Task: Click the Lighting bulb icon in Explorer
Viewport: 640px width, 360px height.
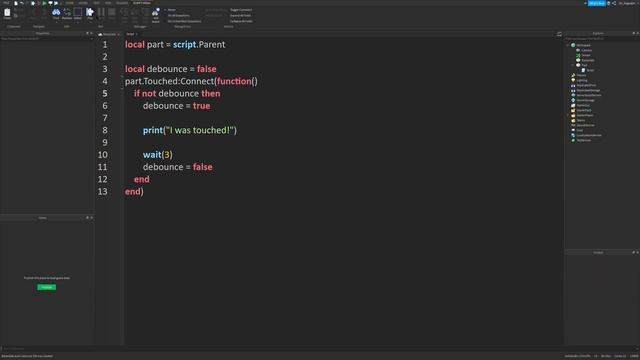Action: [573, 80]
